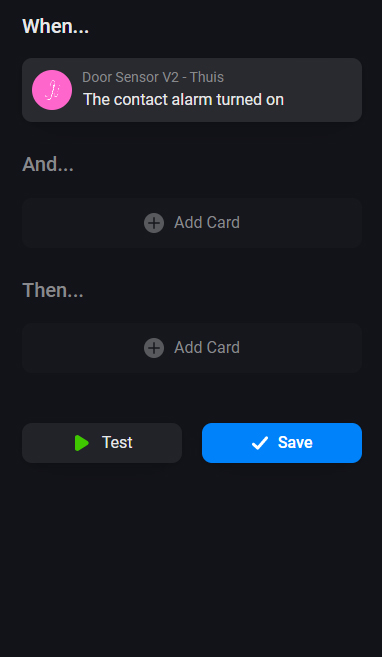
Task: Click the Then... section heading
Action: 53,290
